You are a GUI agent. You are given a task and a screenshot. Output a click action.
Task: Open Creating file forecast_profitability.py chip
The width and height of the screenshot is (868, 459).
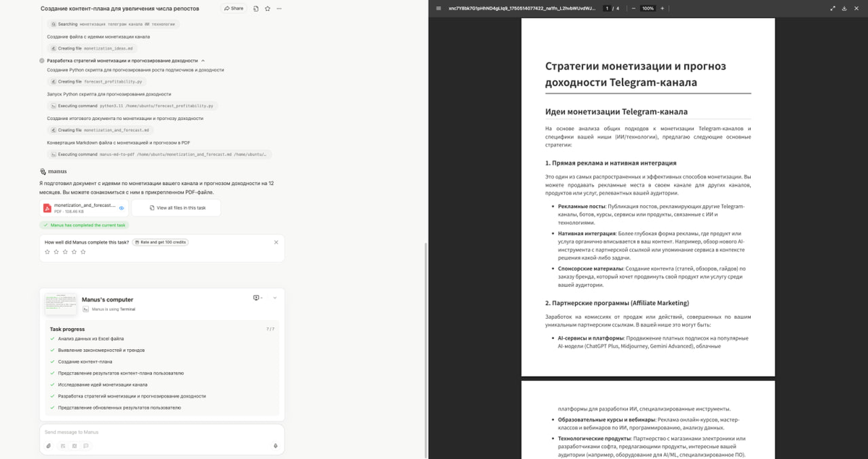point(96,82)
